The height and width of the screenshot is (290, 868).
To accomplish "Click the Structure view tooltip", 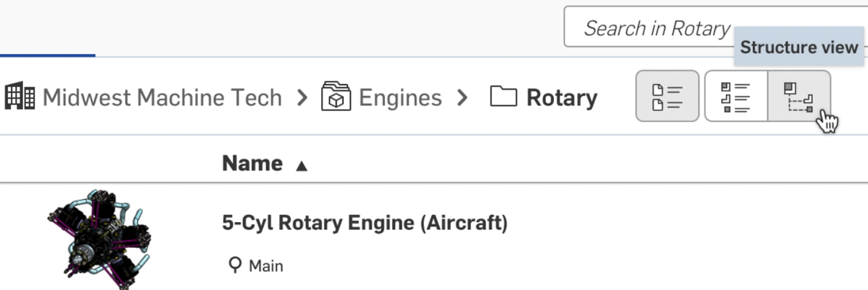I will tap(799, 47).
